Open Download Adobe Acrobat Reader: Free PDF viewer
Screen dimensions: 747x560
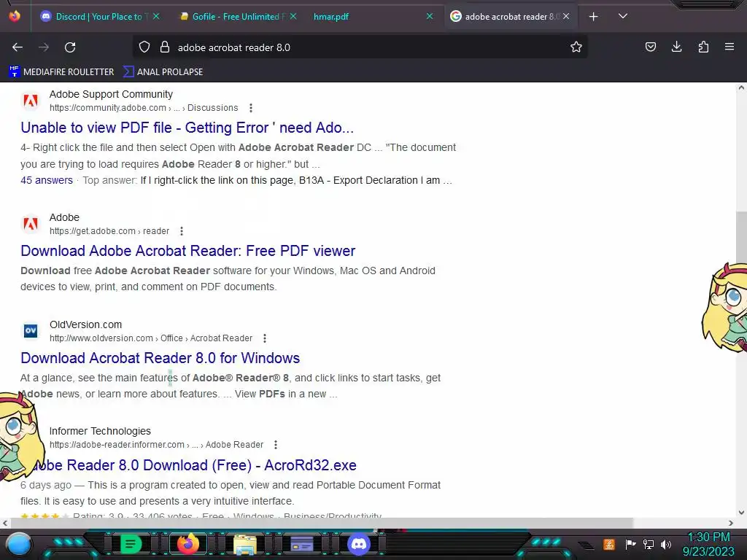coord(187,251)
